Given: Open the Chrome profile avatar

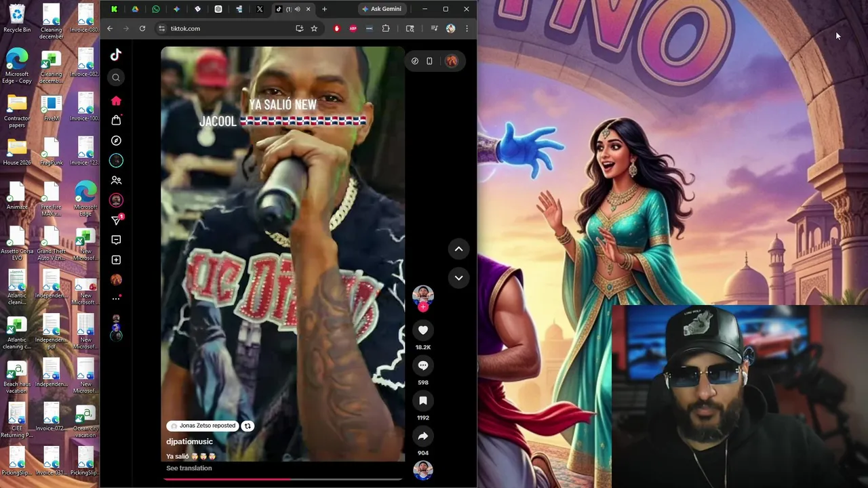Looking at the screenshot, I should pyautogui.click(x=450, y=28).
